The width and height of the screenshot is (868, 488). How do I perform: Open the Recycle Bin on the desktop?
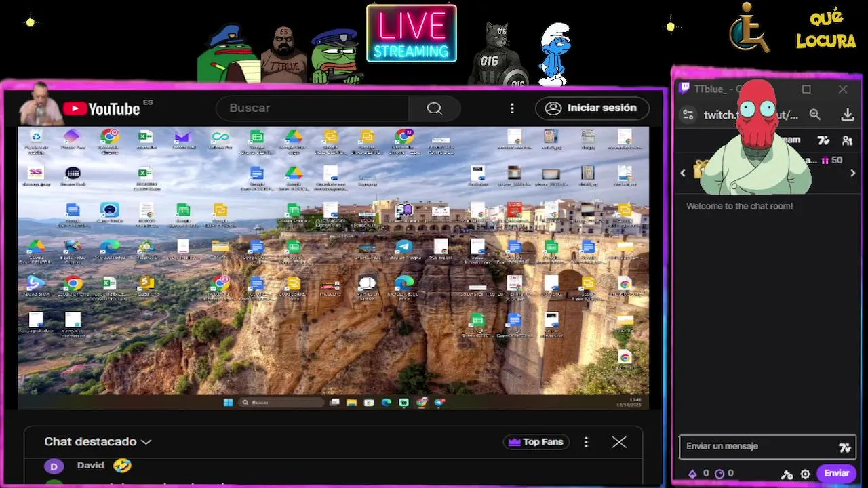(x=36, y=138)
